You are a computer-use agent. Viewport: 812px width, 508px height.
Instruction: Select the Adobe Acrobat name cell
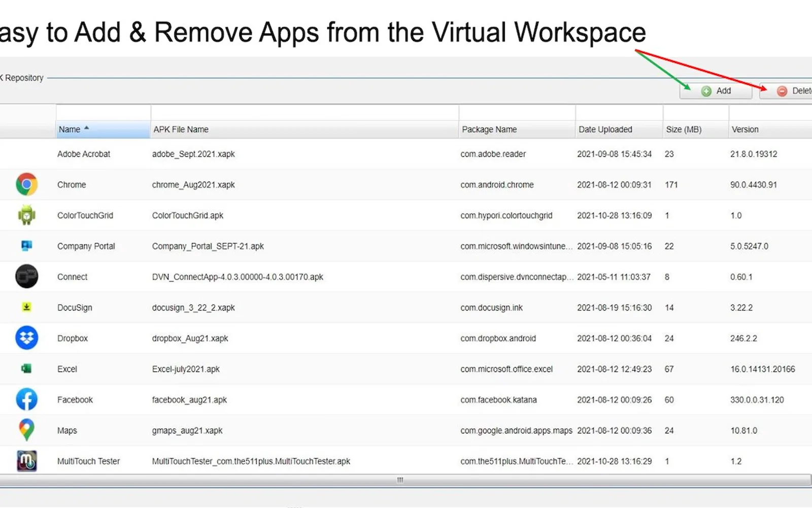pyautogui.click(x=84, y=154)
